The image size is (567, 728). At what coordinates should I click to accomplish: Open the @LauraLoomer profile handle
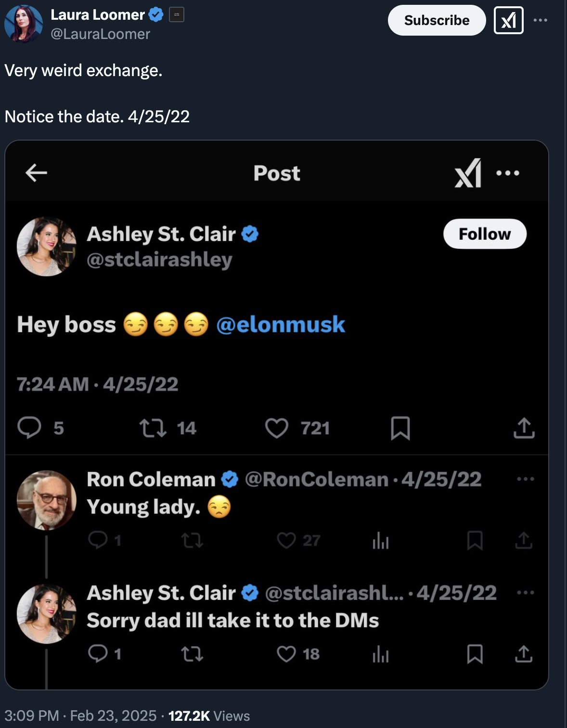tap(100, 34)
